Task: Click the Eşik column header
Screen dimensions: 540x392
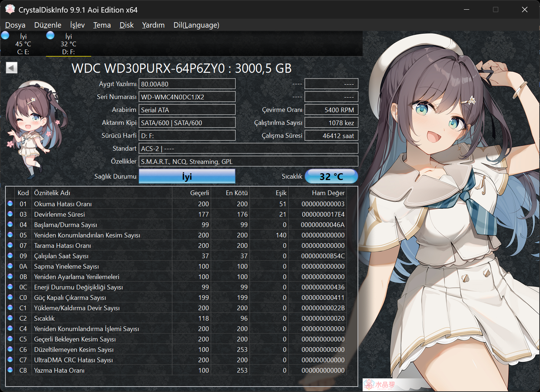Action: tap(269, 193)
